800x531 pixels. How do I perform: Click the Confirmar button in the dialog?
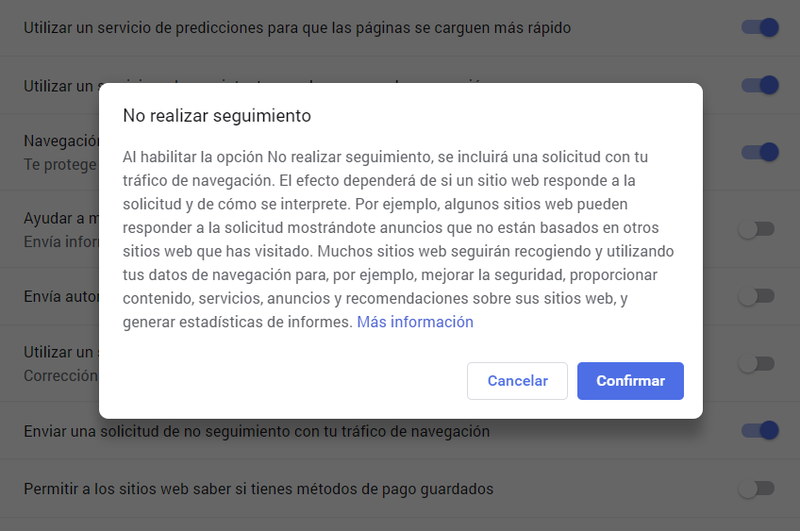coord(630,381)
